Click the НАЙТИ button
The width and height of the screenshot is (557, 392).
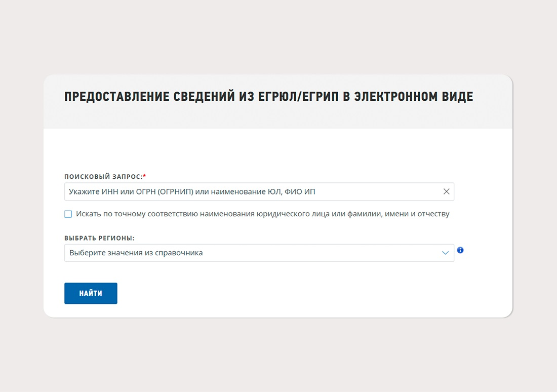tap(91, 293)
